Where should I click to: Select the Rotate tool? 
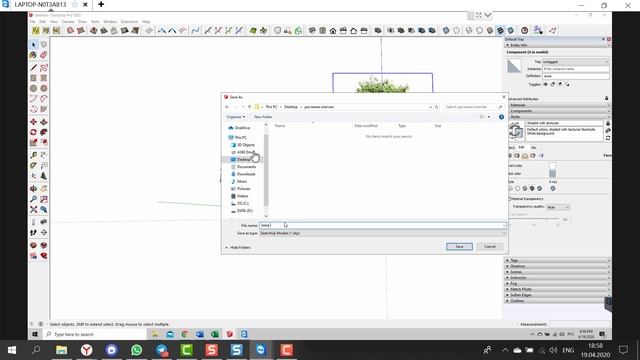click(33, 132)
